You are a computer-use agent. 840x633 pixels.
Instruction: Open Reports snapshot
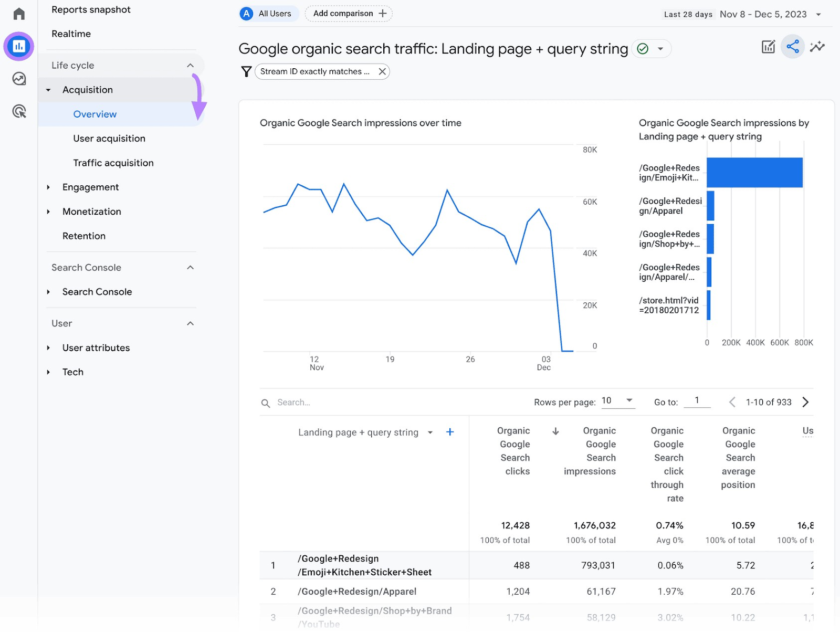click(x=91, y=9)
